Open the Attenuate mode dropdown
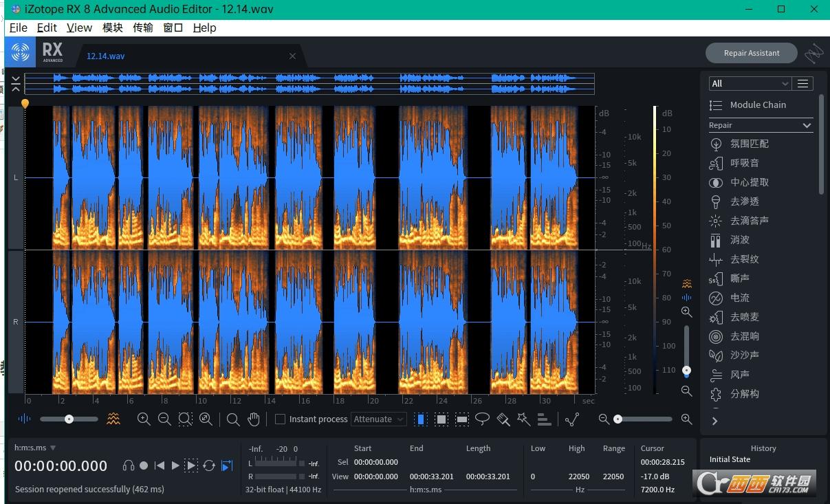Image resolution: width=830 pixels, height=504 pixels. 379,419
